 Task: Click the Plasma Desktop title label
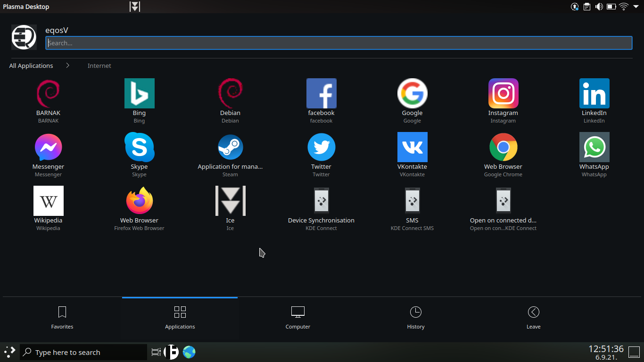pyautogui.click(x=26, y=7)
